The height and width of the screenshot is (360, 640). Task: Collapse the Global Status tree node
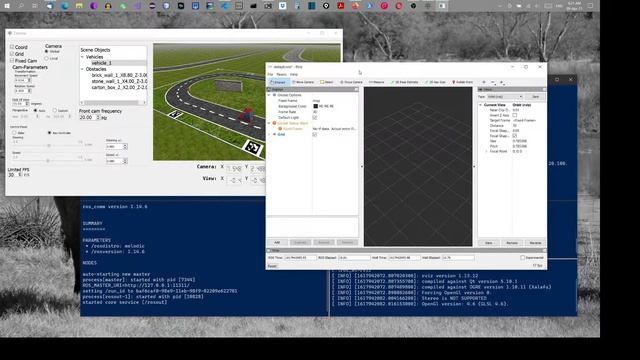(269, 123)
